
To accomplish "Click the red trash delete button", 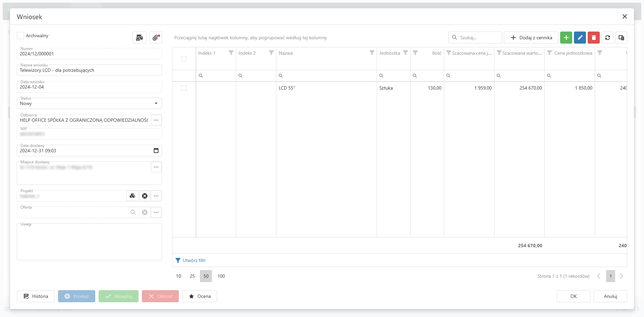I will (x=594, y=38).
